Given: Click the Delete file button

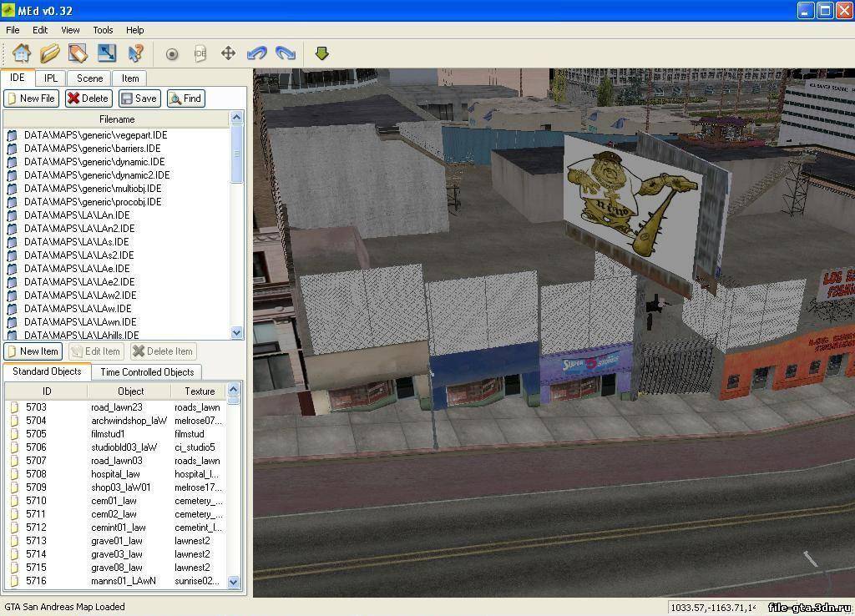Looking at the screenshot, I should point(89,98).
